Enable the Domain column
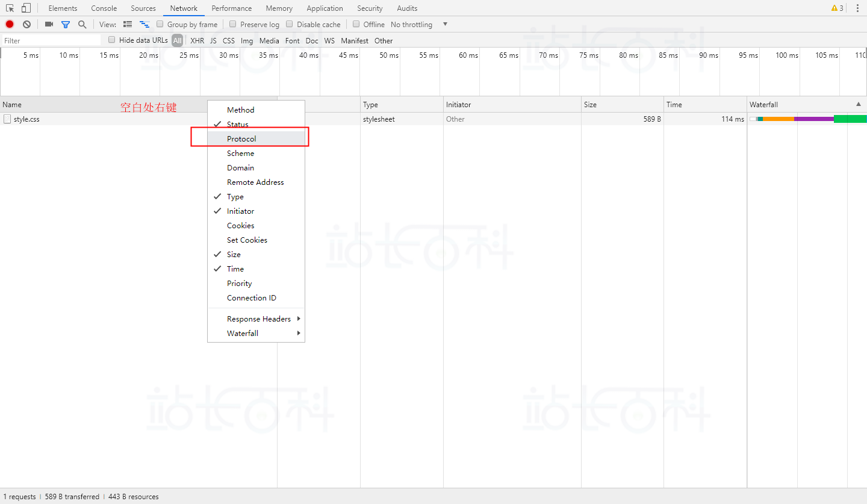The height and width of the screenshot is (504, 867). [256, 168]
